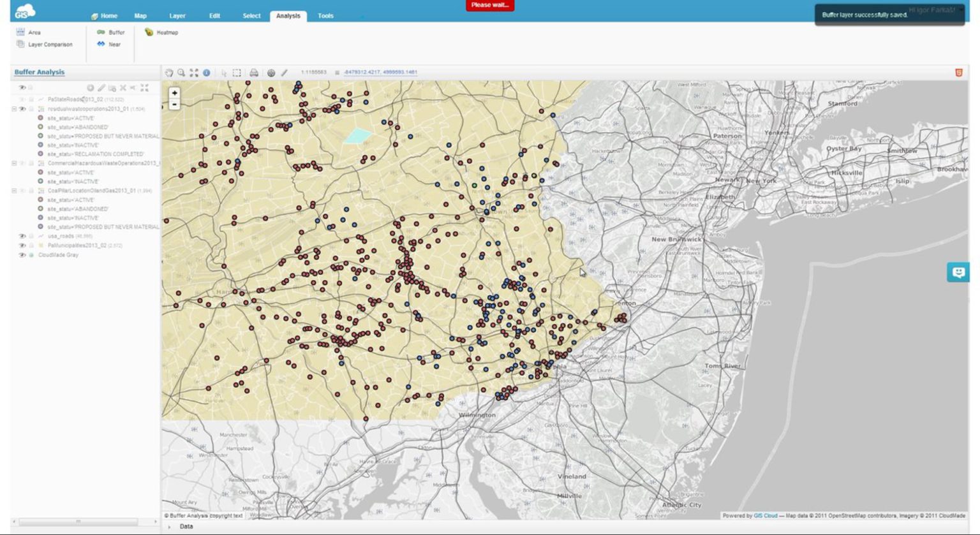This screenshot has width=980, height=535.
Task: Click the map coordinates readout link
Action: [x=380, y=72]
